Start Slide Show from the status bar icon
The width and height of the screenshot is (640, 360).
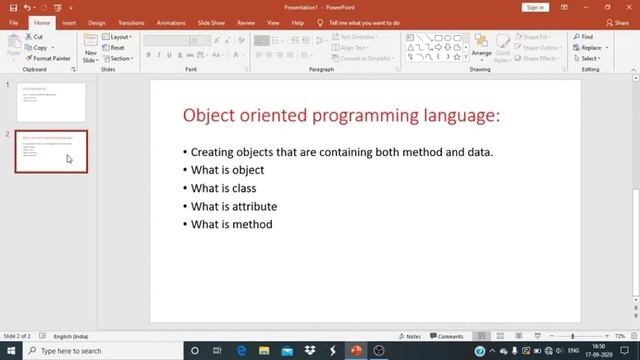(538, 336)
